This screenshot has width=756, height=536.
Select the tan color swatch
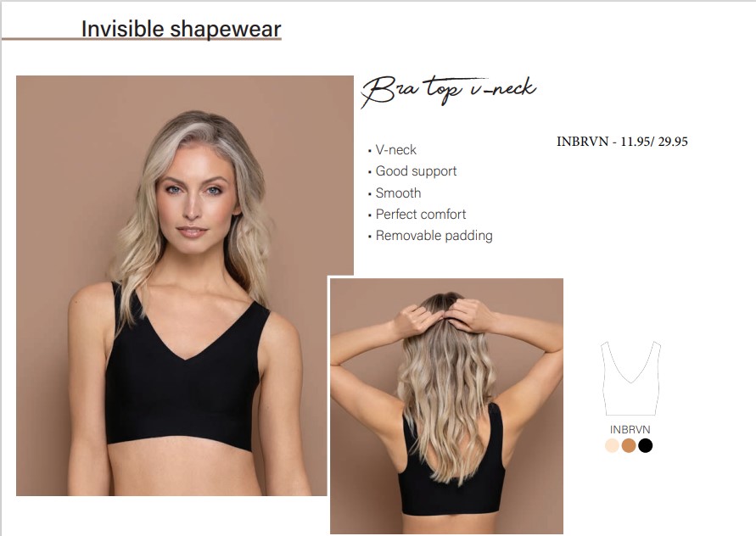(629, 445)
